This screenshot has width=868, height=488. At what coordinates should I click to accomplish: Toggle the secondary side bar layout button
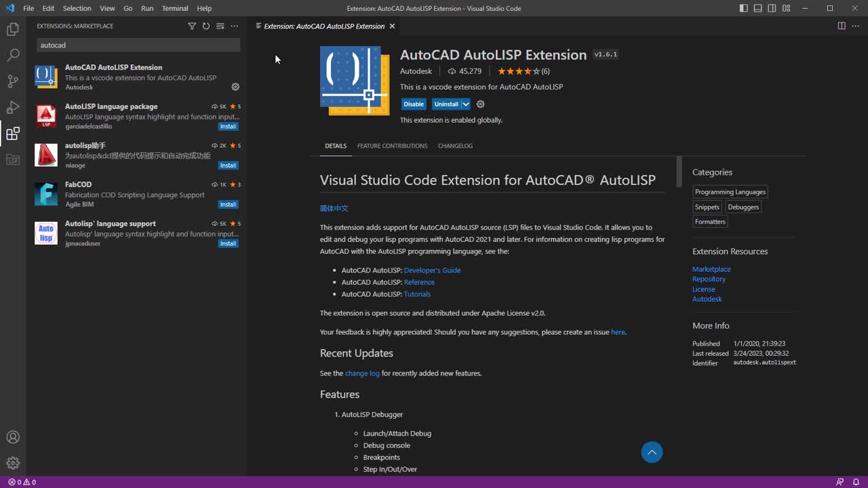tap(772, 8)
